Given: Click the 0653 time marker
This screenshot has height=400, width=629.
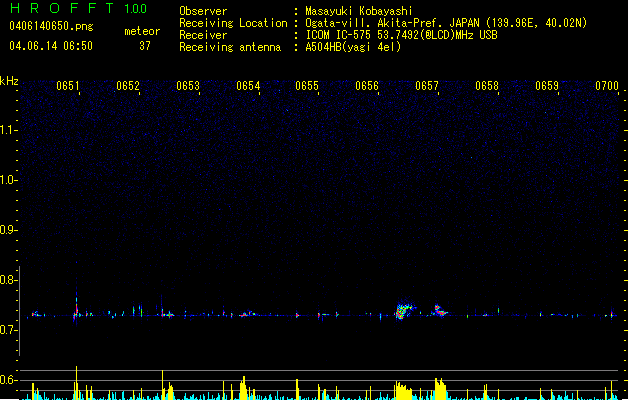Looking at the screenshot, I should (x=188, y=86).
